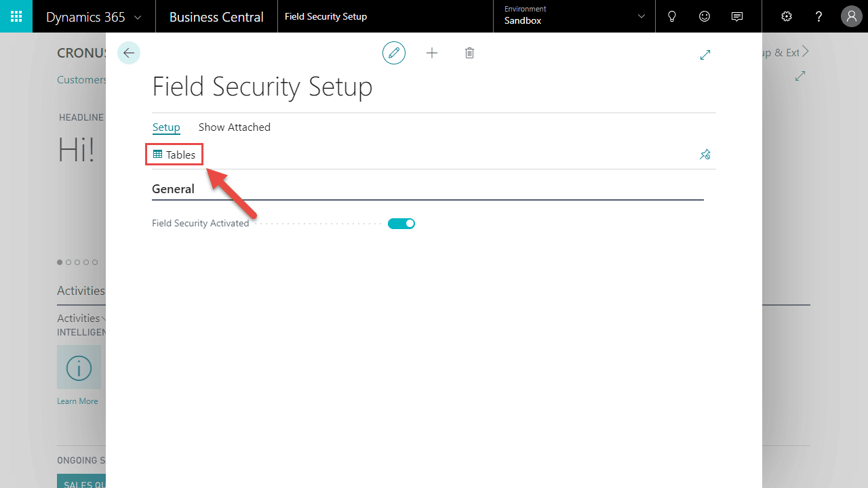This screenshot has width=868, height=488.
Task: Open the chat message icon
Action: tap(737, 16)
